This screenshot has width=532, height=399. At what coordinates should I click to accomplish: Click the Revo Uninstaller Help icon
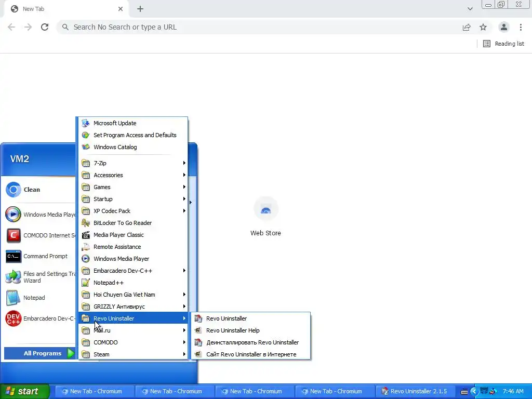tap(198, 330)
